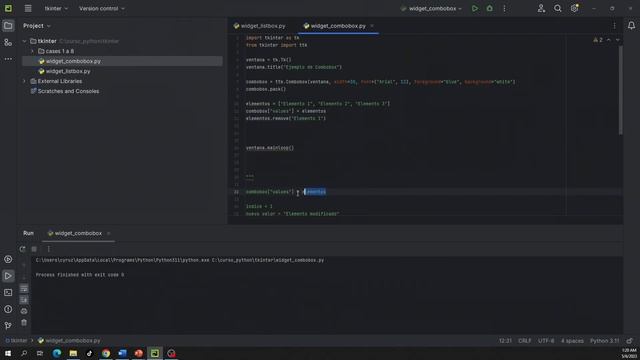Click tkinter in breadcrumb bar
The height and width of the screenshot is (360, 640).
16,340
